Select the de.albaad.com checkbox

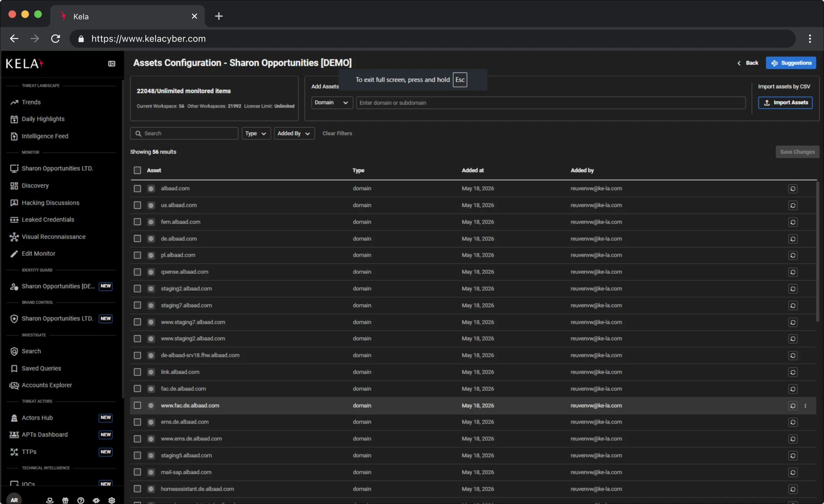137,239
